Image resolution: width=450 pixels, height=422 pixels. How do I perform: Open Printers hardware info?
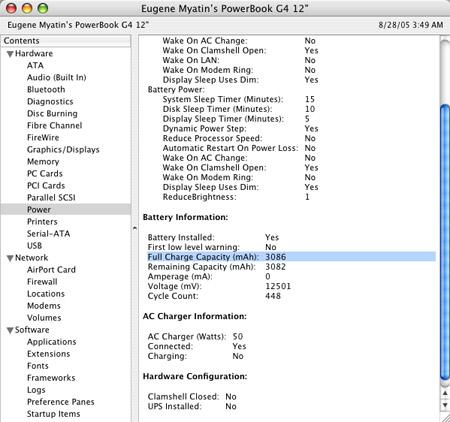[x=42, y=221]
